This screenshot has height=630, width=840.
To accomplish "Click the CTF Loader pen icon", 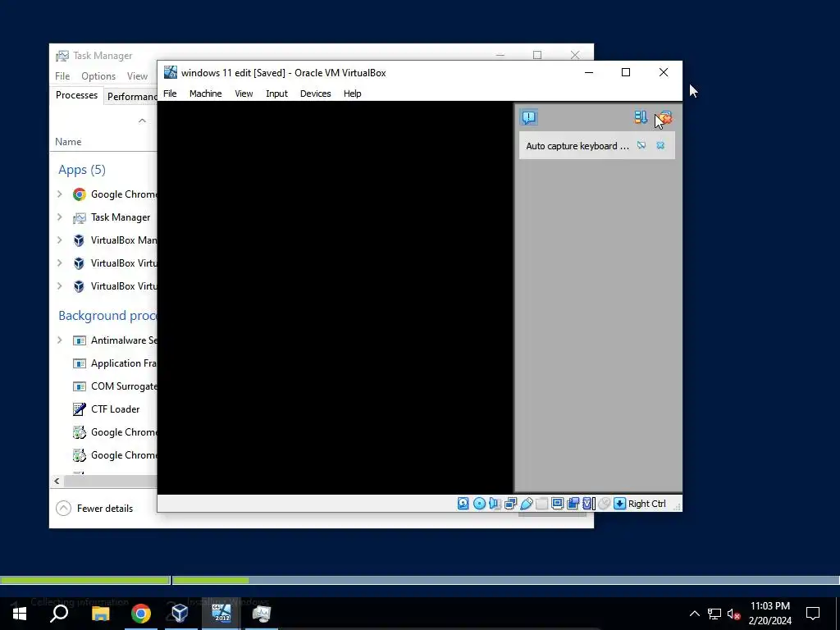I will coord(80,409).
